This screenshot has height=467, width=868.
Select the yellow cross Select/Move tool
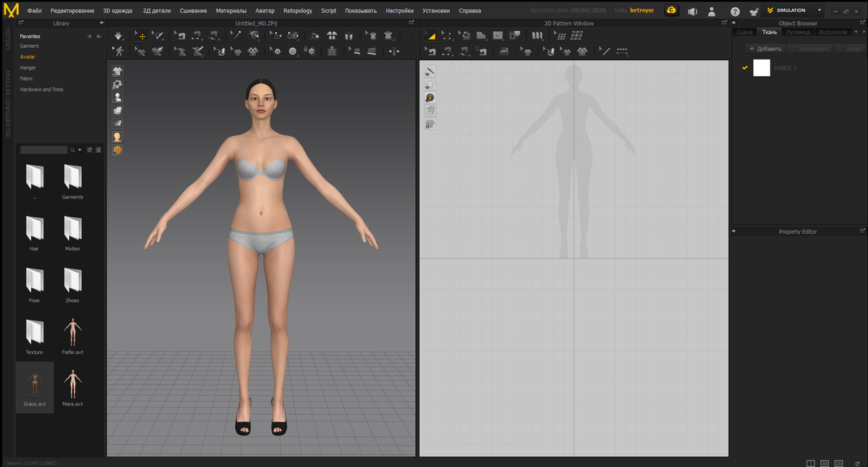point(142,35)
